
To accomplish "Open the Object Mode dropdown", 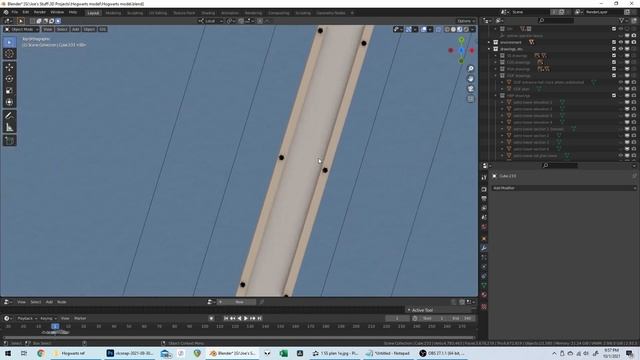I will (22, 29).
